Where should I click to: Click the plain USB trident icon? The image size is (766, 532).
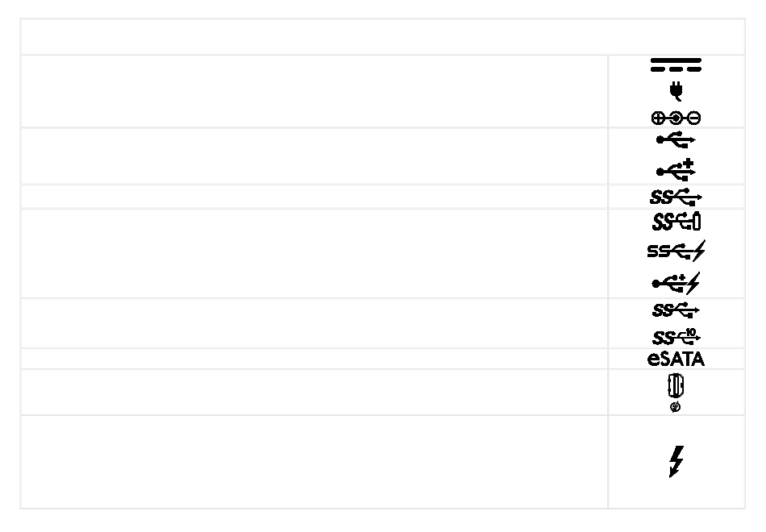[676, 139]
